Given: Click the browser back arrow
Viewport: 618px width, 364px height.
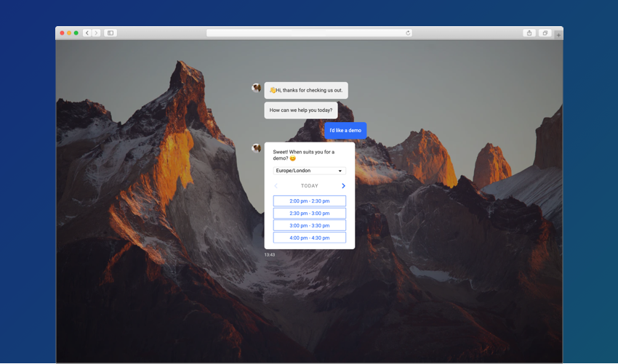Looking at the screenshot, I should [87, 33].
